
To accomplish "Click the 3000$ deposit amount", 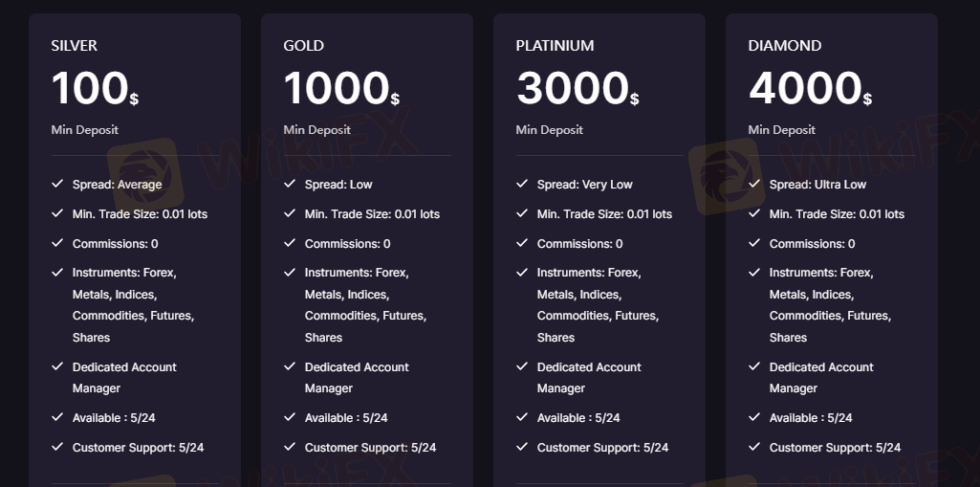I will pos(577,89).
